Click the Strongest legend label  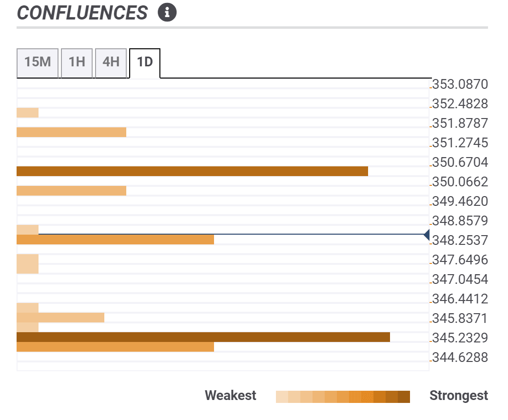coord(458,396)
